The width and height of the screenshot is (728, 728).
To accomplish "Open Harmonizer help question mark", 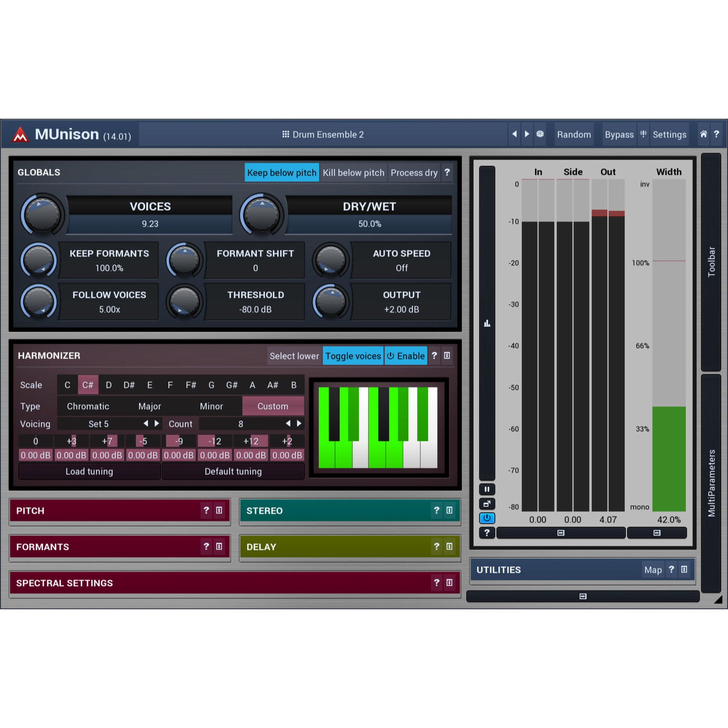I will [434, 355].
